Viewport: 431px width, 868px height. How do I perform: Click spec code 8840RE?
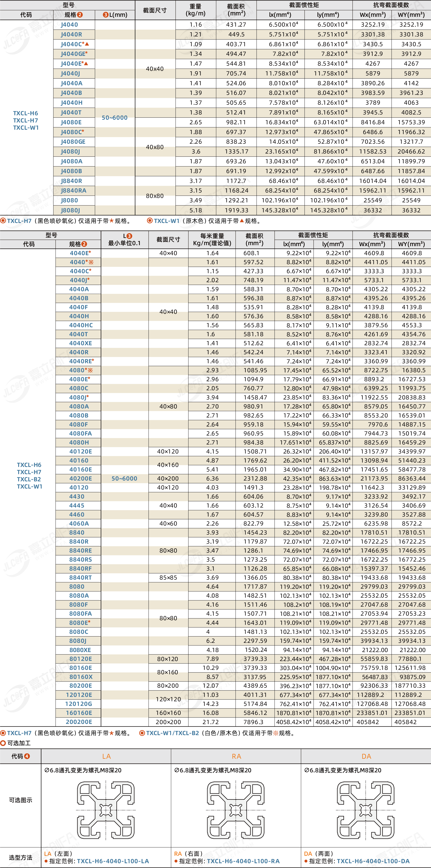coord(80,551)
